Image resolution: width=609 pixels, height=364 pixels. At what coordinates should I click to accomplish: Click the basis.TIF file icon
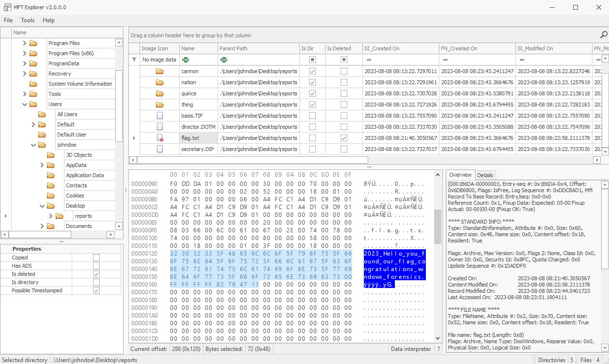click(x=159, y=116)
